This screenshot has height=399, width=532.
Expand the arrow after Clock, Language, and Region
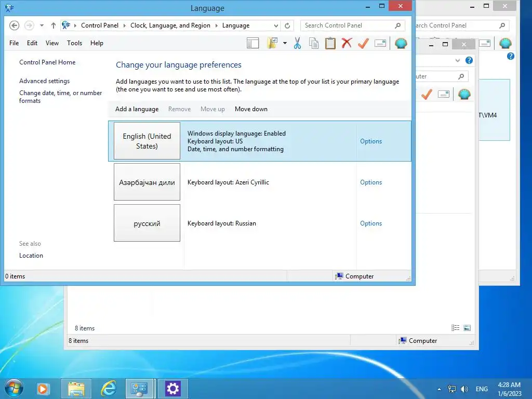pyautogui.click(x=217, y=25)
